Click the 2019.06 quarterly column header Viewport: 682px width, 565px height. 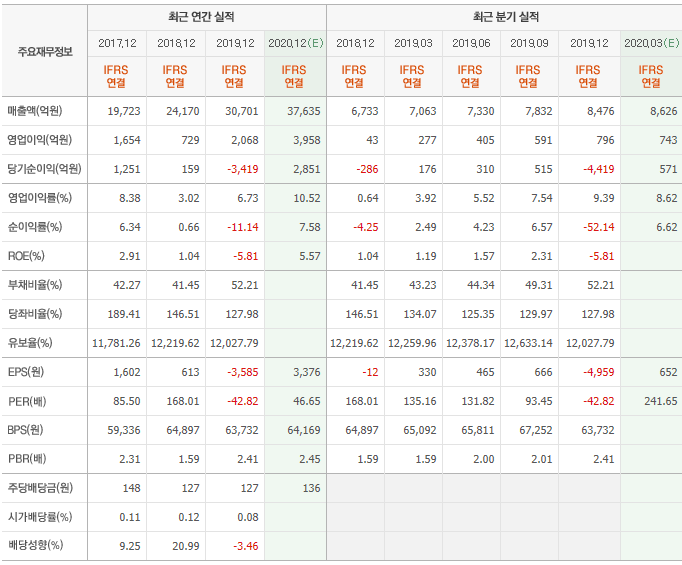pos(471,43)
